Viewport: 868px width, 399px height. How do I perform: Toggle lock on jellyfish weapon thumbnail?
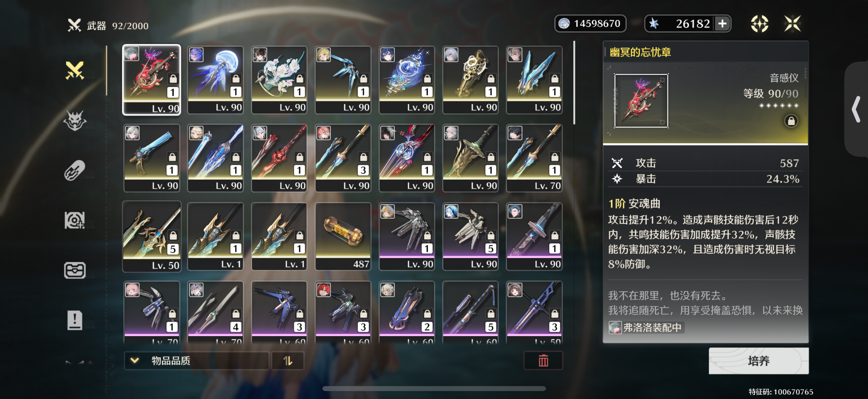235,78
